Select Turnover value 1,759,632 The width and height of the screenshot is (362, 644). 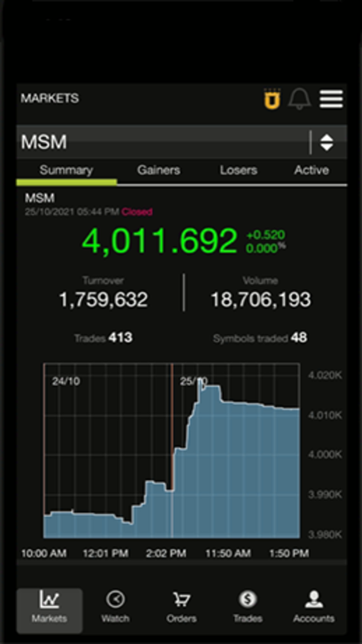(x=103, y=300)
